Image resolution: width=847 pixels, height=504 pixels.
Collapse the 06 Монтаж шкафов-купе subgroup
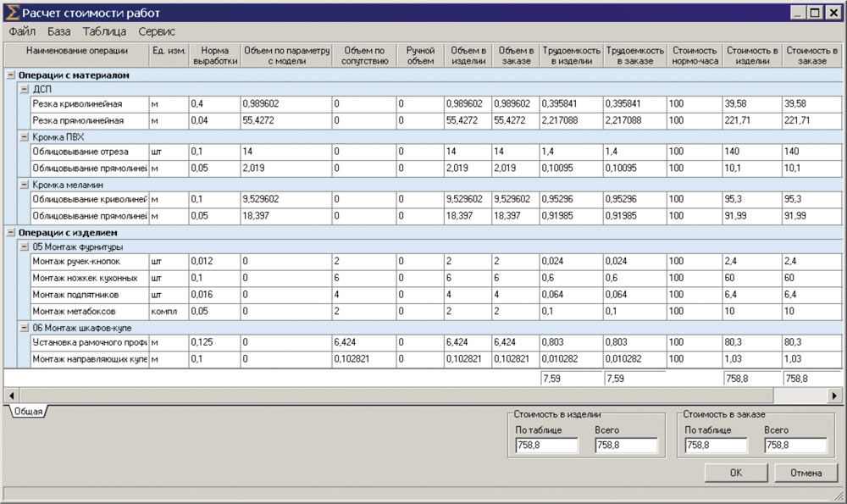pyautogui.click(x=25, y=328)
